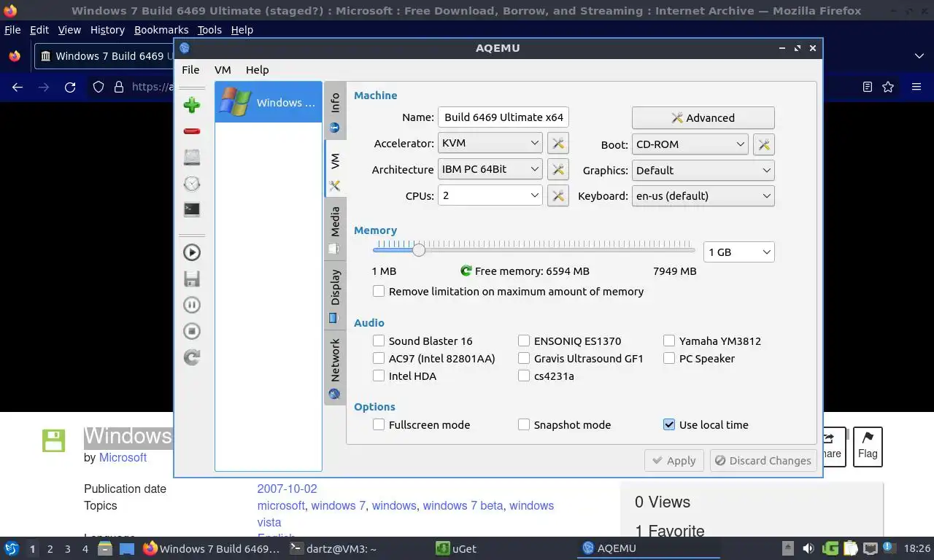The width and height of the screenshot is (934, 560).
Task: Switch to the Display tab
Action: [335, 295]
